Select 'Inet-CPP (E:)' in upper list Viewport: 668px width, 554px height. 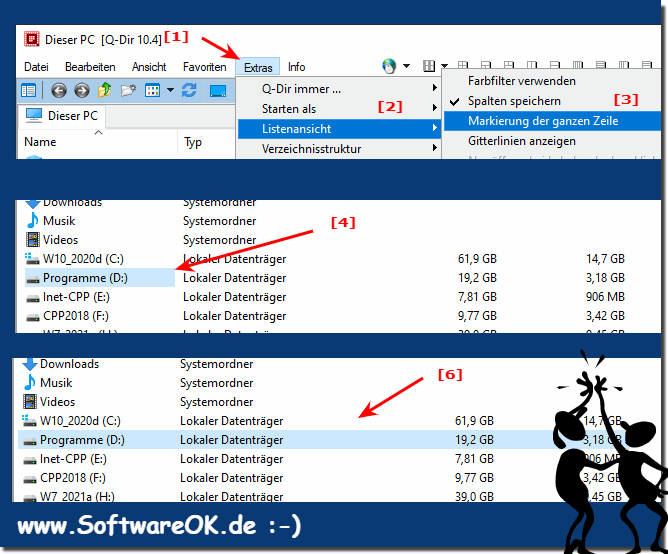click(x=76, y=297)
